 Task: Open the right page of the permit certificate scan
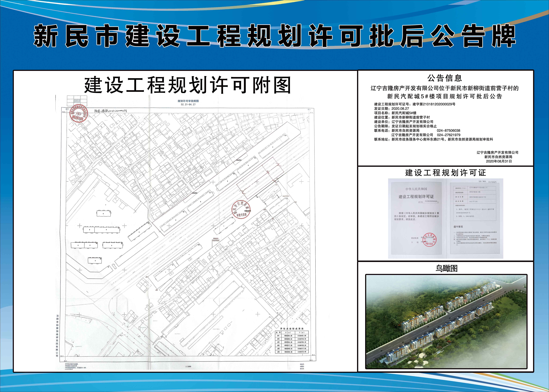[475, 218]
